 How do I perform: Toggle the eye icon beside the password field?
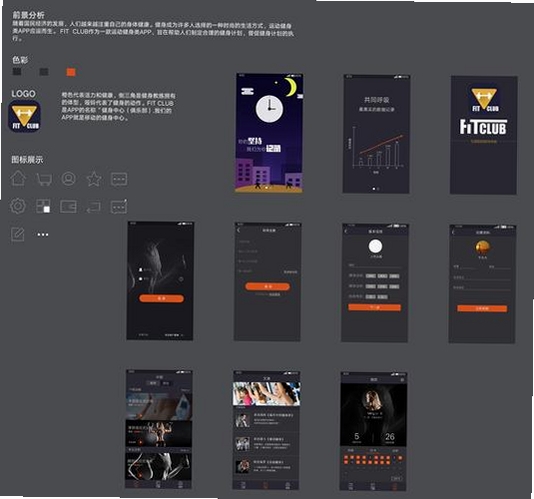181,279
